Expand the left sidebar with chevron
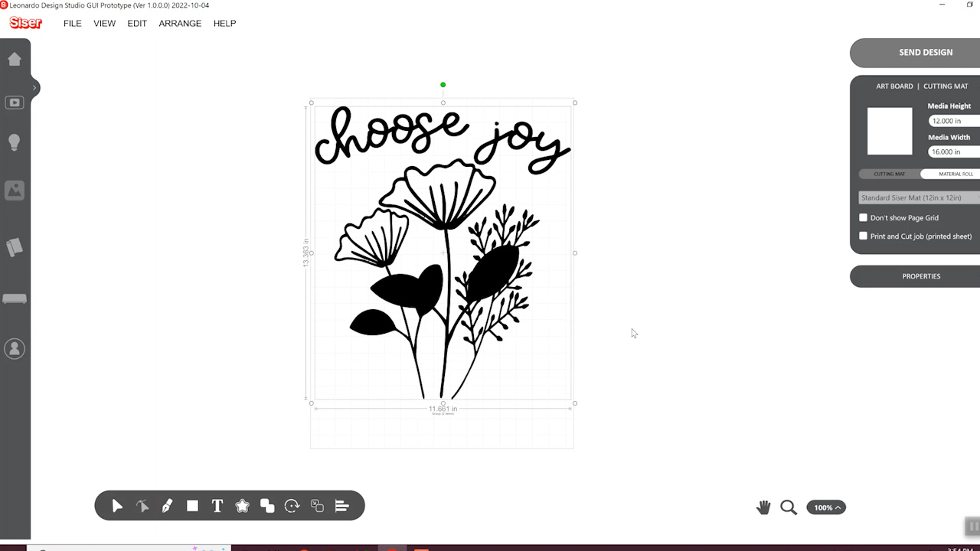Image resolution: width=980 pixels, height=551 pixels. (x=34, y=88)
